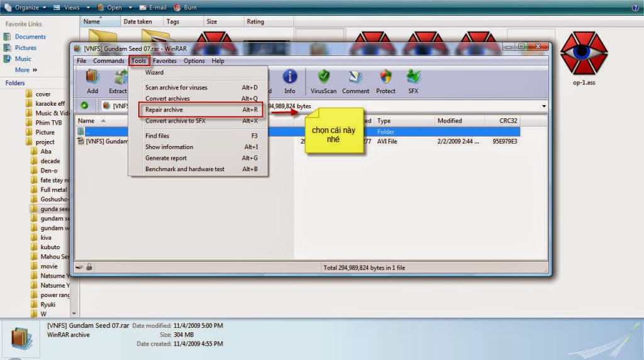
Task: Open the Commands menu
Action: click(108, 61)
